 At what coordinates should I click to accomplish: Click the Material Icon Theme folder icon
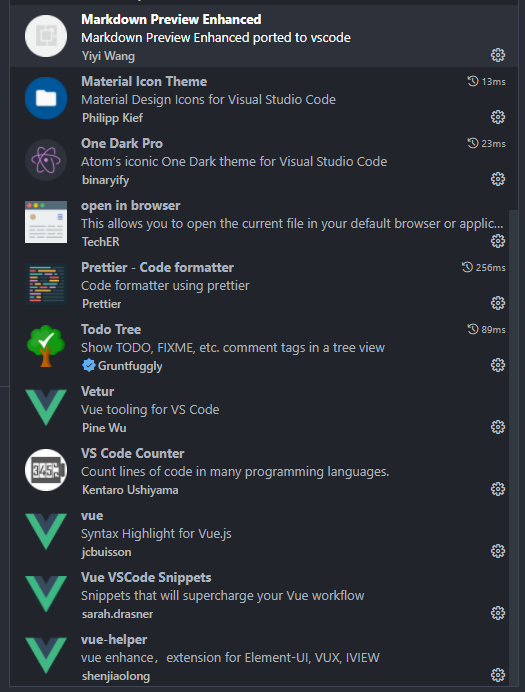click(x=46, y=98)
